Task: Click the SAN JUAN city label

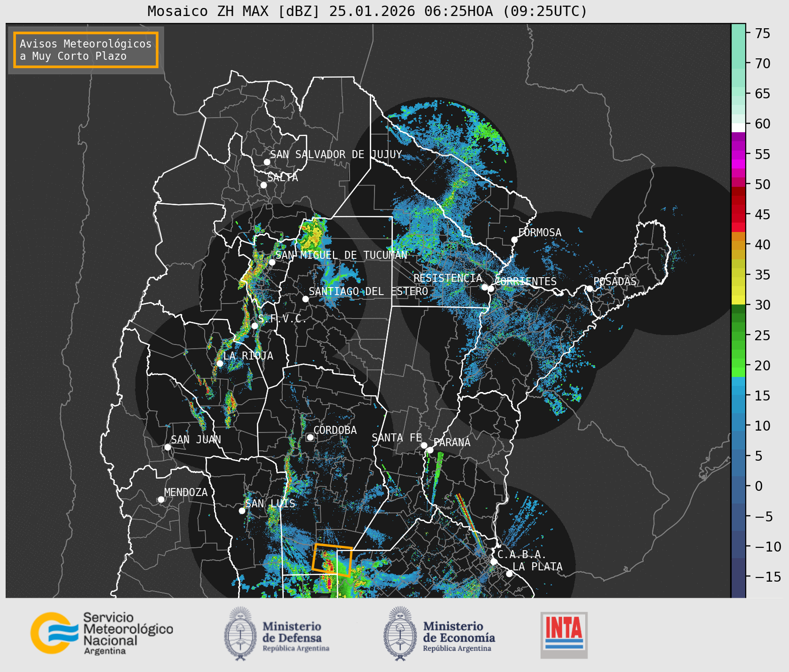Action: (196, 440)
